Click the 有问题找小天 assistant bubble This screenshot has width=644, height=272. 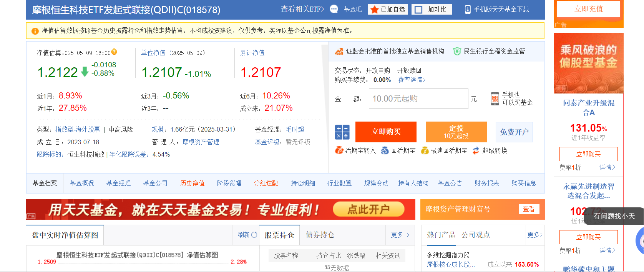[614, 216]
